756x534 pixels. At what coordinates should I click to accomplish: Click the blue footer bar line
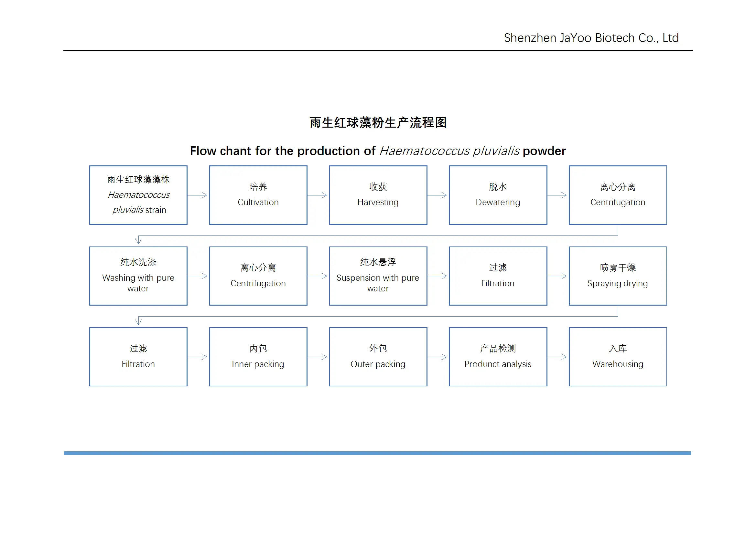[x=377, y=453]
